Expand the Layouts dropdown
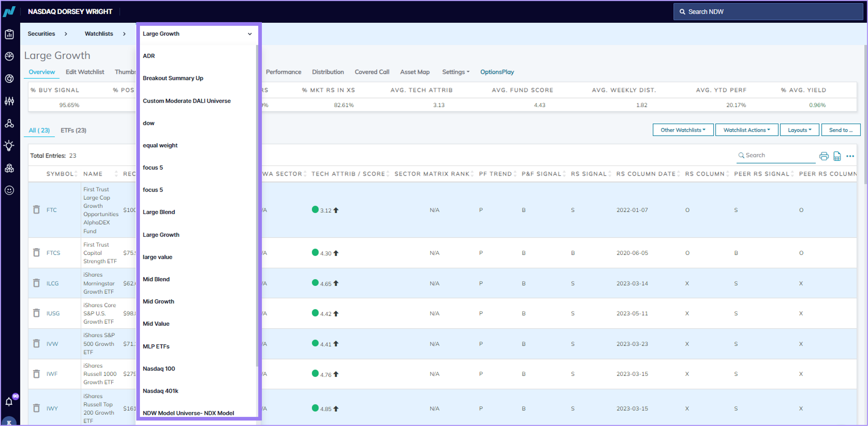 [799, 130]
